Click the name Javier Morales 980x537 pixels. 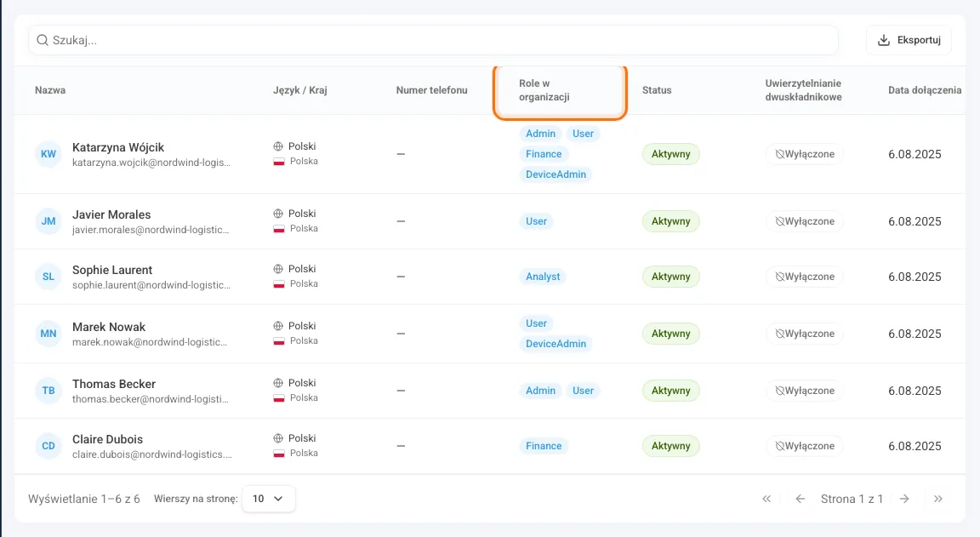pyautogui.click(x=111, y=214)
